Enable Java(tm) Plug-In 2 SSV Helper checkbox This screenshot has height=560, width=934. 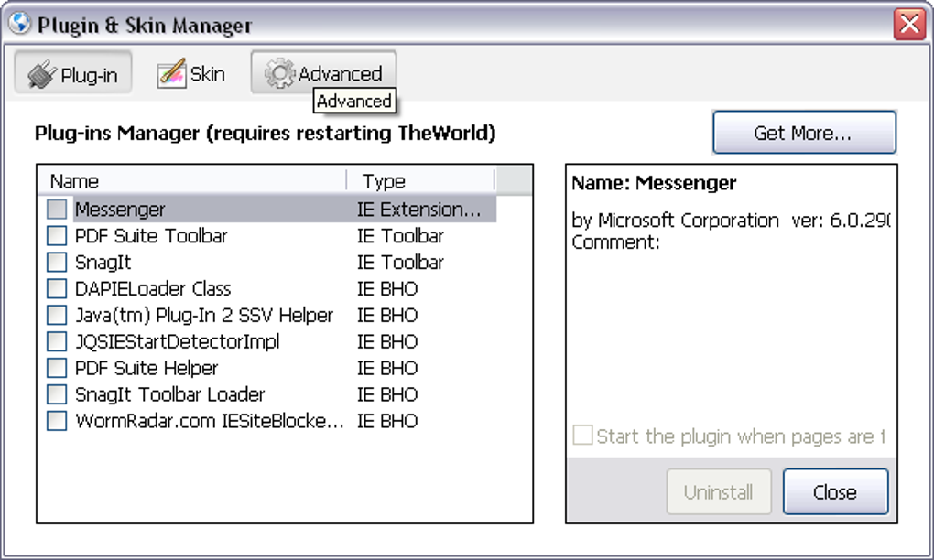[x=57, y=314]
